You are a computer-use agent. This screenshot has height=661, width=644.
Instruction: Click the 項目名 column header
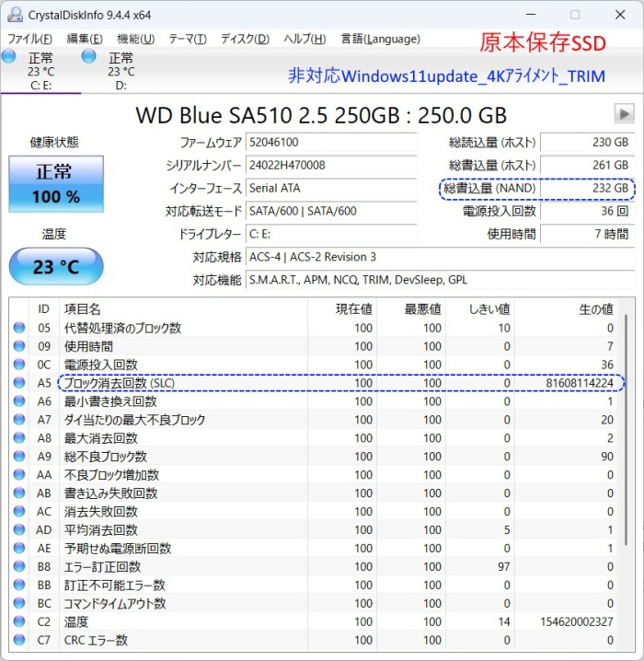[183, 309]
